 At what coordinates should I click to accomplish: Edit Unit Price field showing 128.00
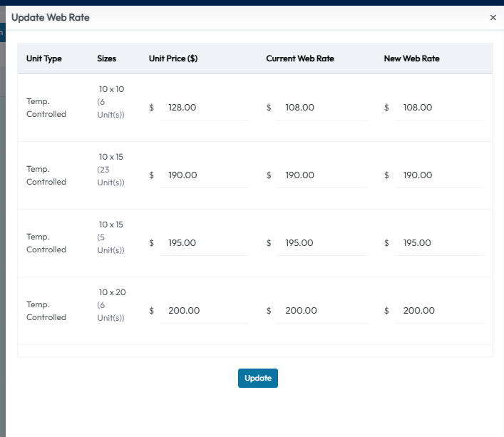204,108
